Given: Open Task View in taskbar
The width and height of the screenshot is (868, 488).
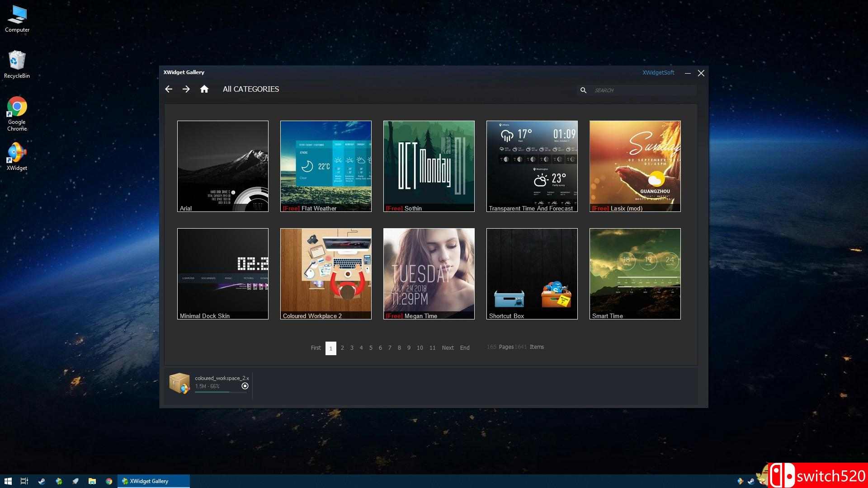Looking at the screenshot, I should click(x=24, y=481).
